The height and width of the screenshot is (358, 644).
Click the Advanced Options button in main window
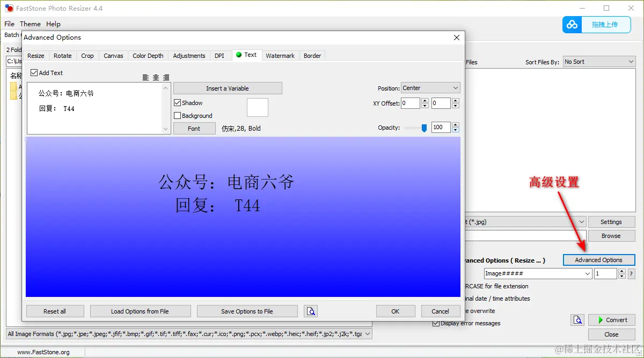click(599, 260)
